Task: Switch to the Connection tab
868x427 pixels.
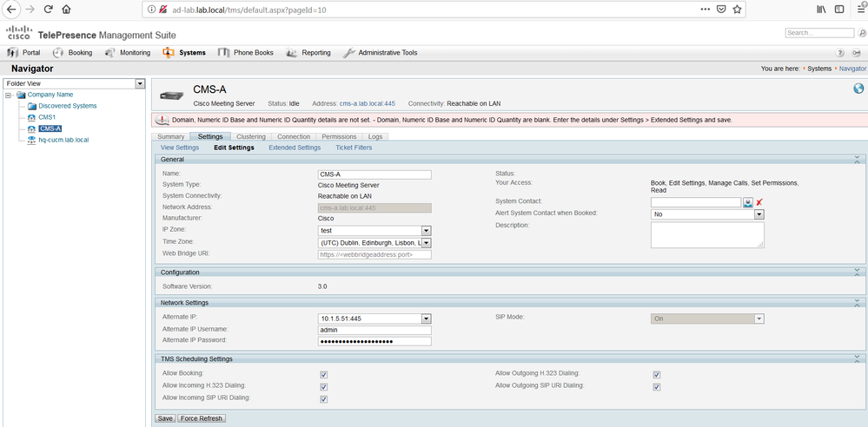Action: [x=294, y=136]
